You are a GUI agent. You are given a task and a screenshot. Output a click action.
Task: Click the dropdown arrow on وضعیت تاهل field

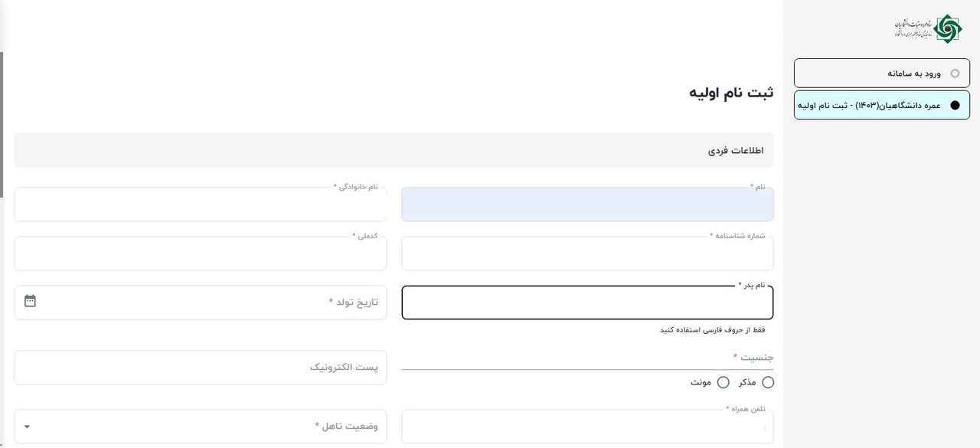coord(26,426)
